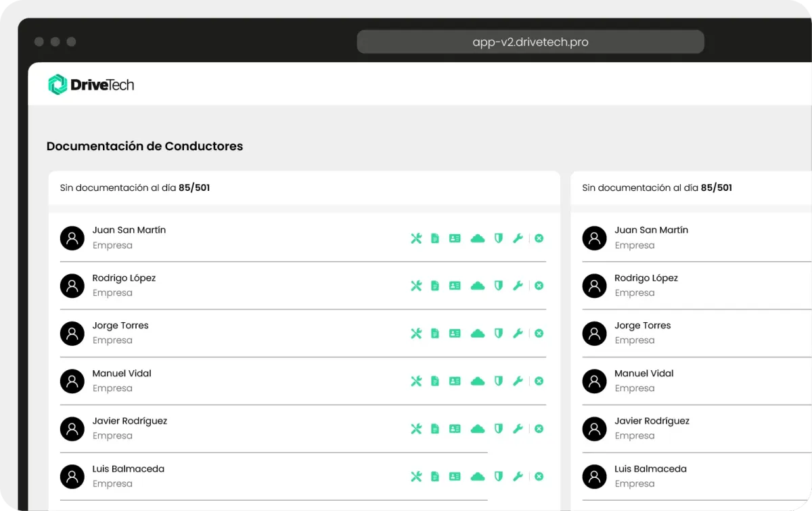Click the crossed tools icon for Rodrigo López
The image size is (812, 511).
(x=416, y=286)
